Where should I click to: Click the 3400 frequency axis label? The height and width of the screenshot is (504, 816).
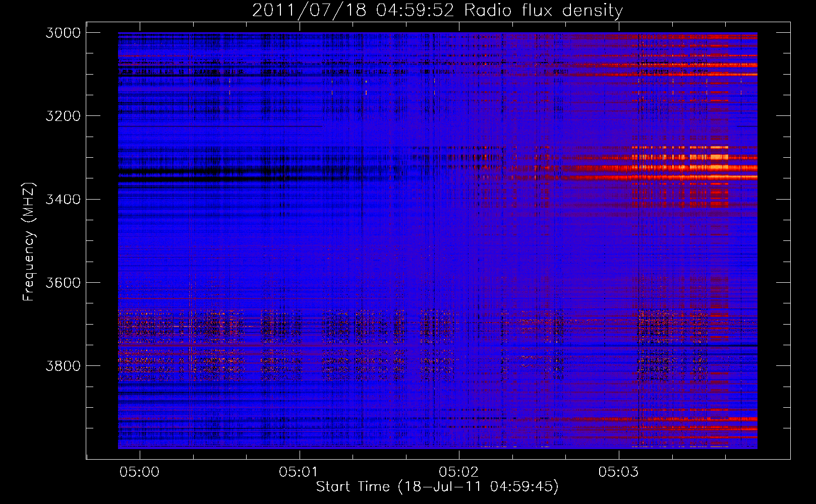coord(63,199)
